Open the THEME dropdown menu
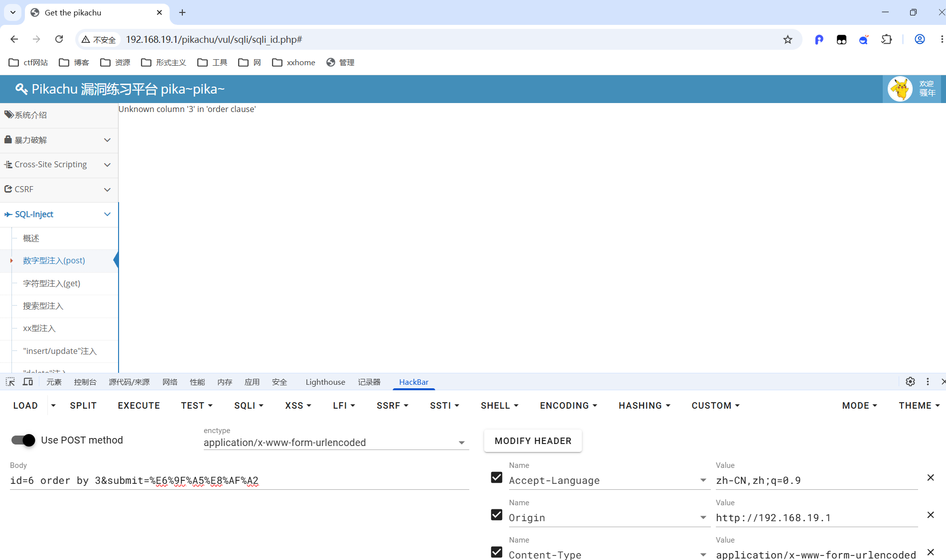The image size is (946, 560). click(919, 406)
